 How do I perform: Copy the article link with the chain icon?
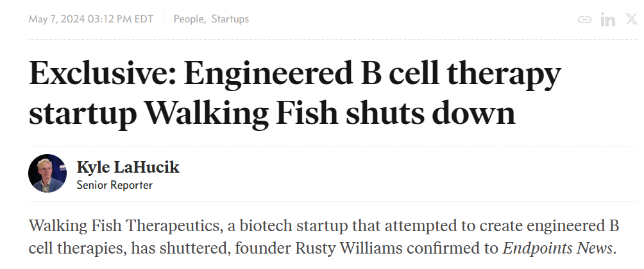[x=584, y=19]
